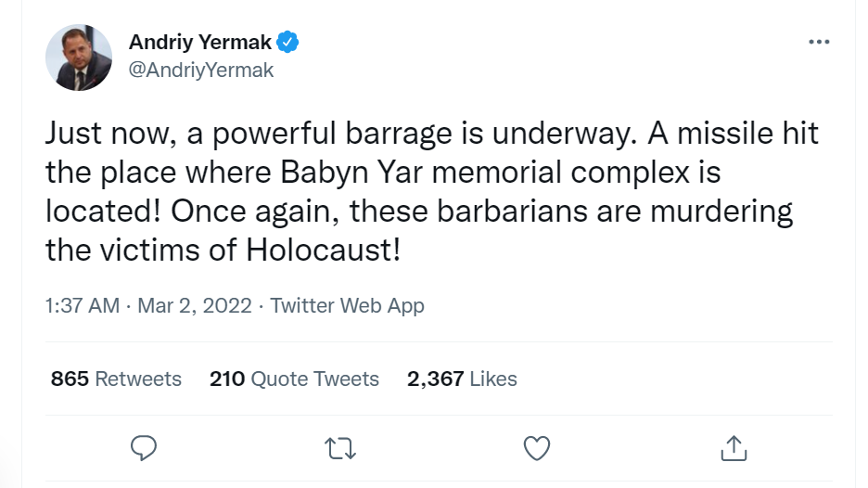Click the word barbarians in the tweet
Image resolution: width=868 pixels, height=488 pixels.
[512, 211]
